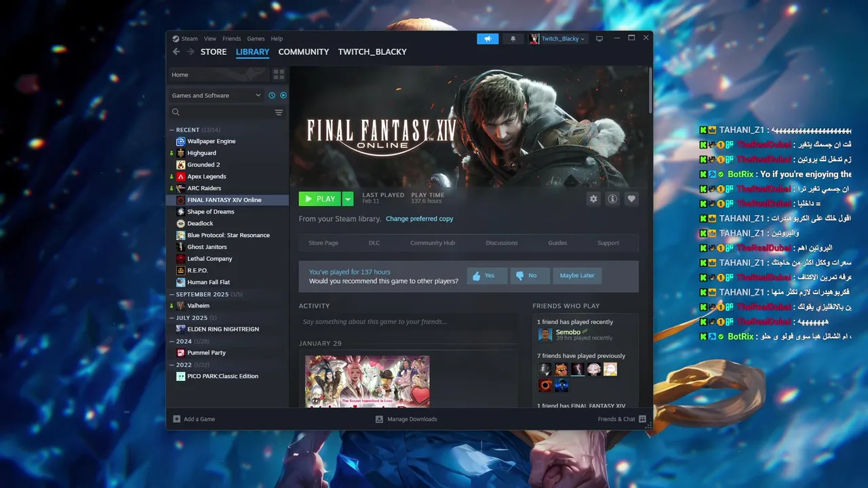Click the library page vertical scrollbar
Viewport: 868px width, 488px height.
650,90
